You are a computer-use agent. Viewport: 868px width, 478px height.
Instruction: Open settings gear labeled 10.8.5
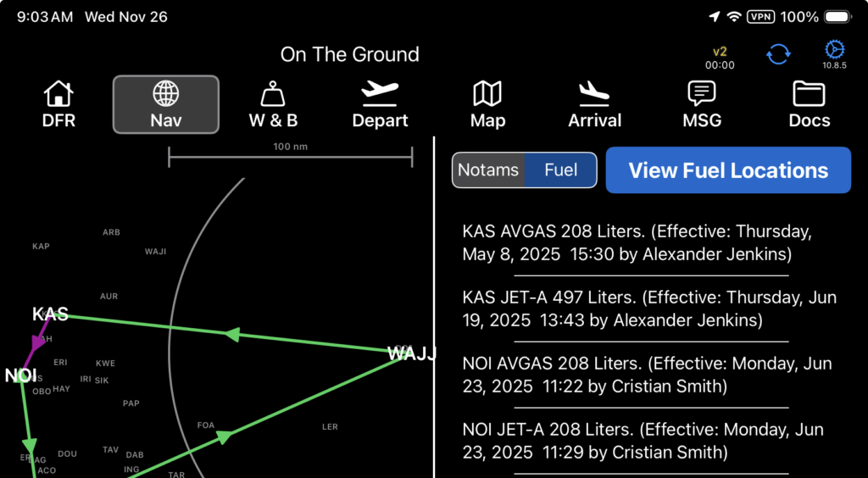834,54
